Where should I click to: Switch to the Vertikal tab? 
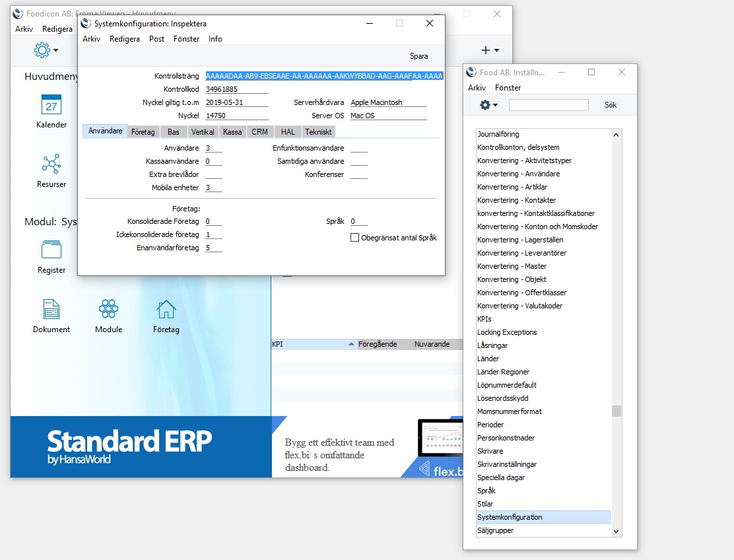[203, 132]
